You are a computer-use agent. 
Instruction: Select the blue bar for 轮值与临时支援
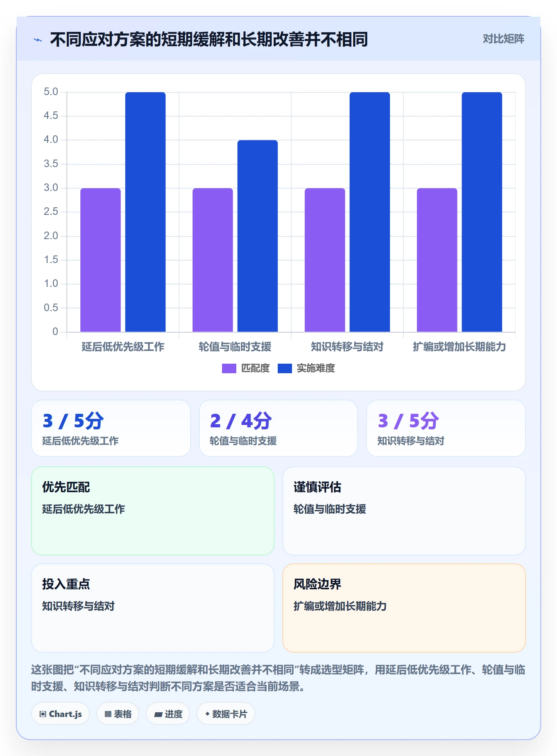tap(257, 236)
